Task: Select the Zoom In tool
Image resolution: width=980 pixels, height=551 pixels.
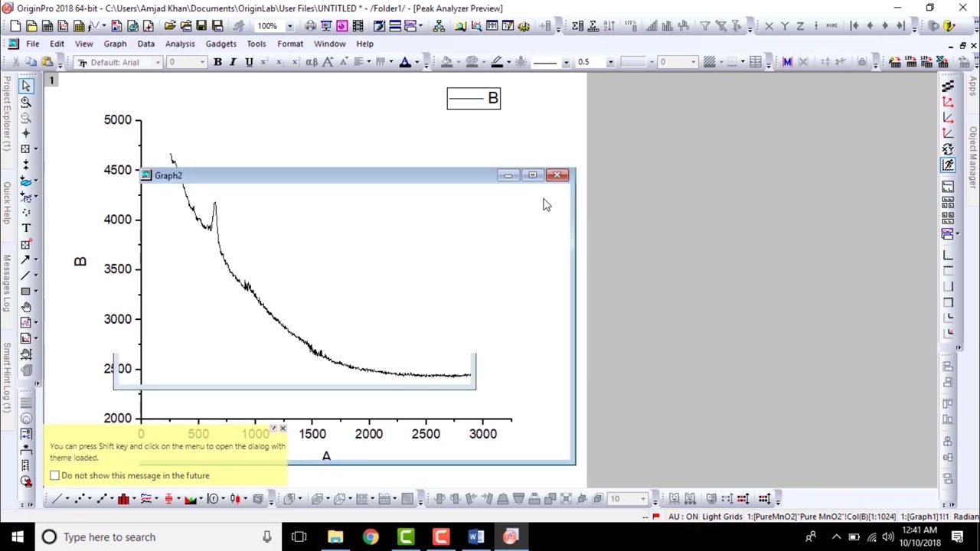Action: click(x=26, y=102)
